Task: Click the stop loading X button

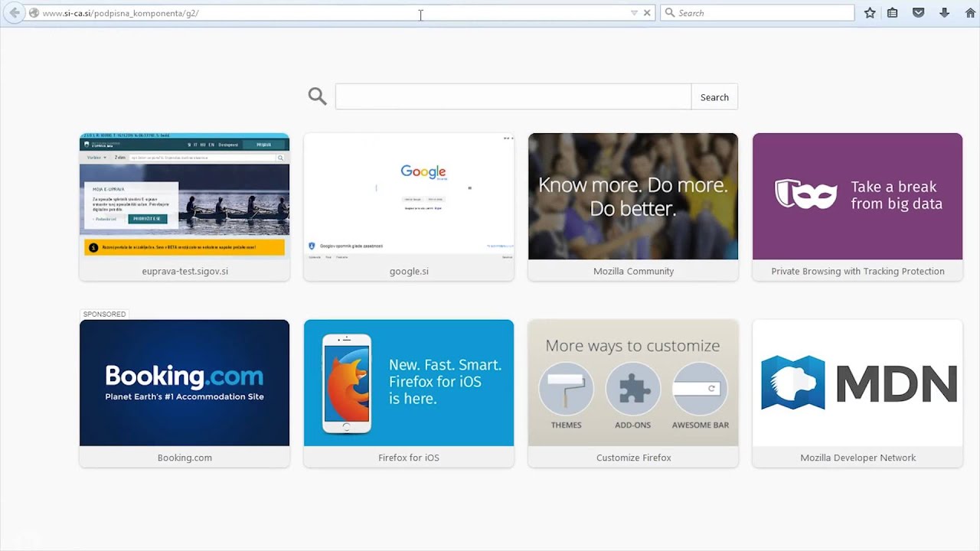Action: (x=647, y=13)
